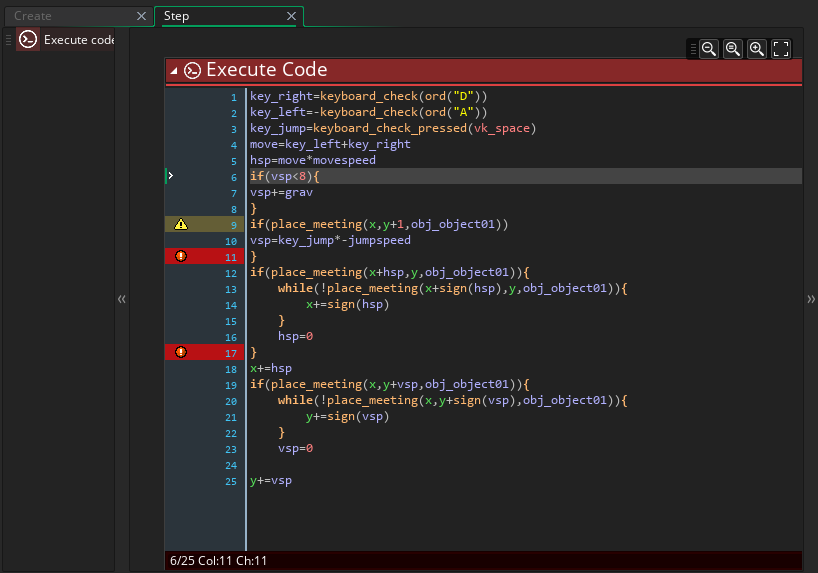Click the warning triangle icon on line 9
The width and height of the screenshot is (818, 573).
181,224
